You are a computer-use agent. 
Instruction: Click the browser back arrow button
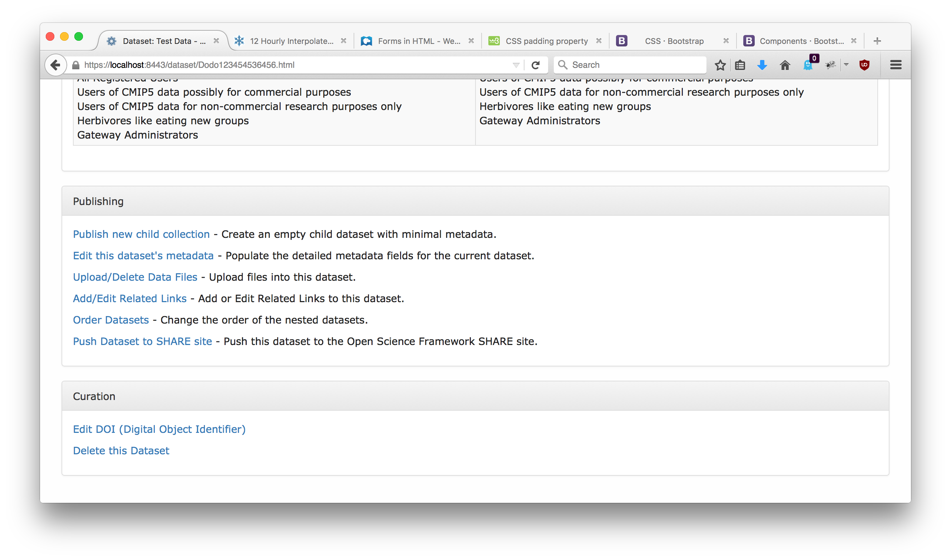[55, 65]
